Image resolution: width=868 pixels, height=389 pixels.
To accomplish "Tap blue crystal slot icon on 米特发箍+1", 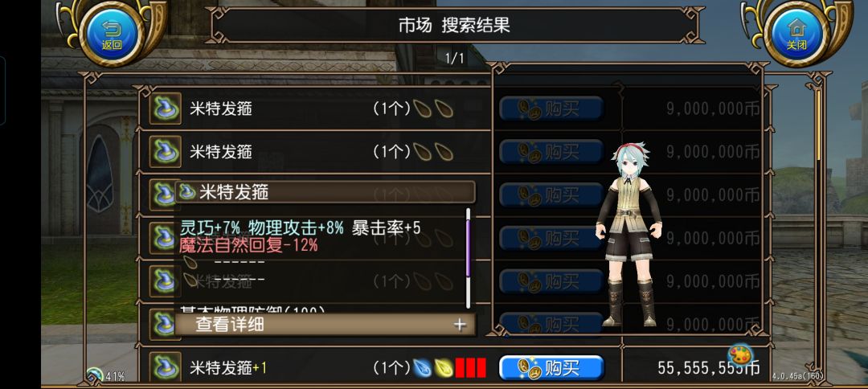I will [422, 367].
